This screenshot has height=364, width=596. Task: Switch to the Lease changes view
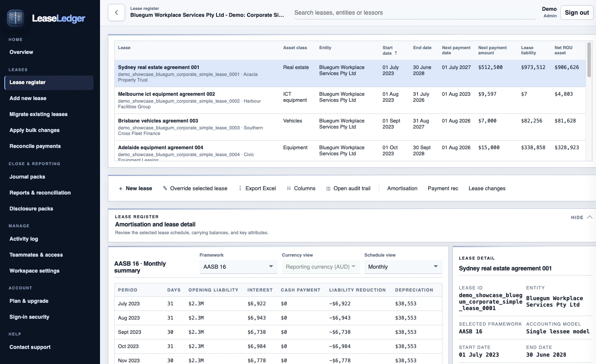click(487, 188)
